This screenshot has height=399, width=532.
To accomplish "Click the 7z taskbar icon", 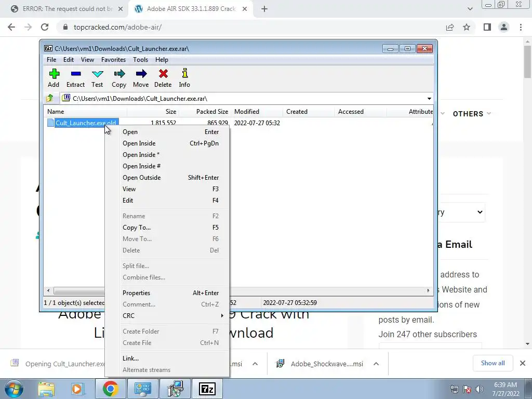I will coord(207,389).
